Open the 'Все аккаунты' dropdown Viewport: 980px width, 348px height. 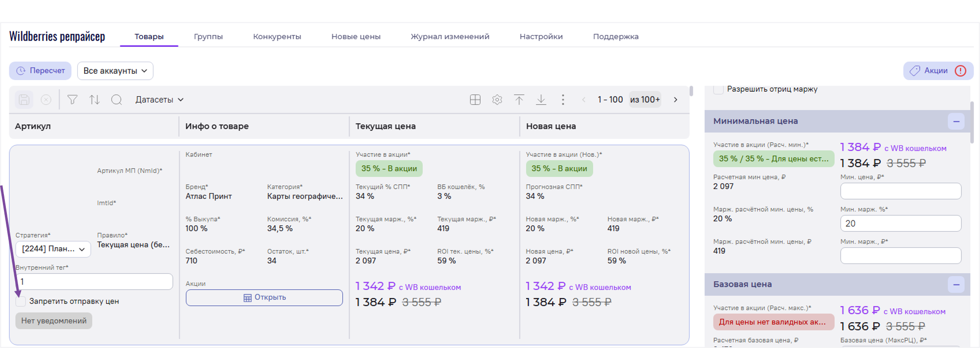click(x=115, y=71)
